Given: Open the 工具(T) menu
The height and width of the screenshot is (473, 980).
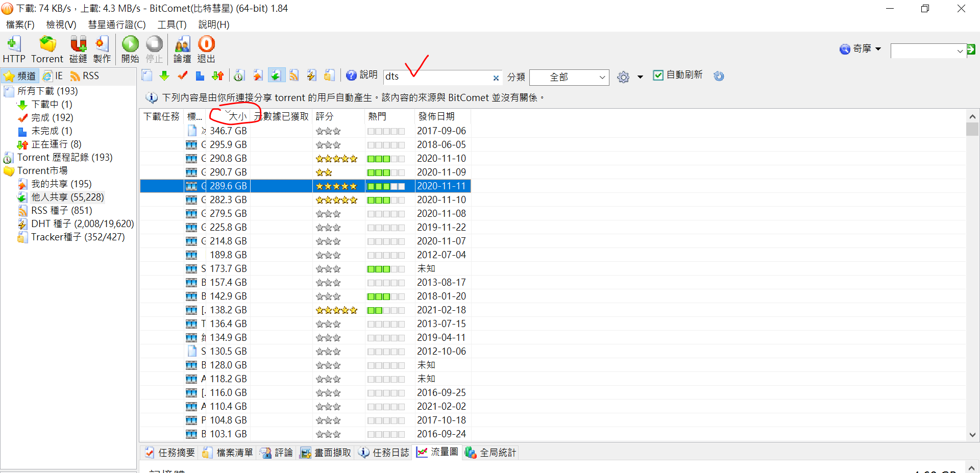Looking at the screenshot, I should (x=171, y=24).
